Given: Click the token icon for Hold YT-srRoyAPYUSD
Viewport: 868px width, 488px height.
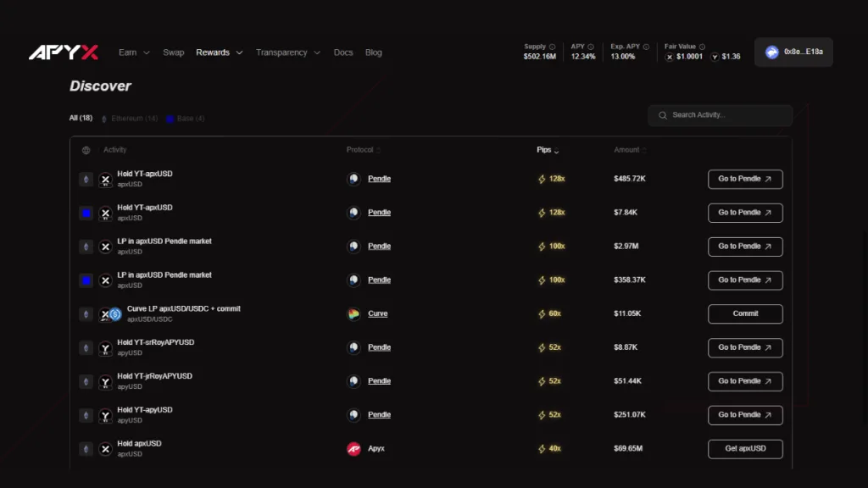Looking at the screenshot, I should tap(105, 348).
